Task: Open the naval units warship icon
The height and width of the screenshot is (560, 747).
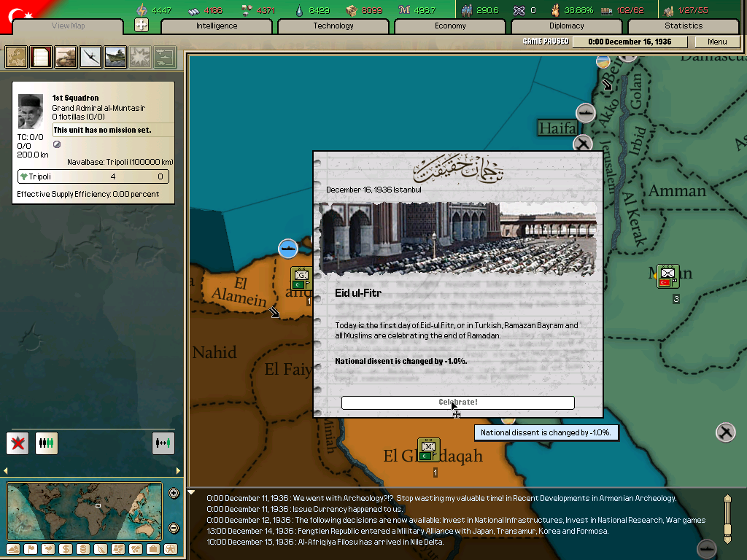Action: [115, 57]
